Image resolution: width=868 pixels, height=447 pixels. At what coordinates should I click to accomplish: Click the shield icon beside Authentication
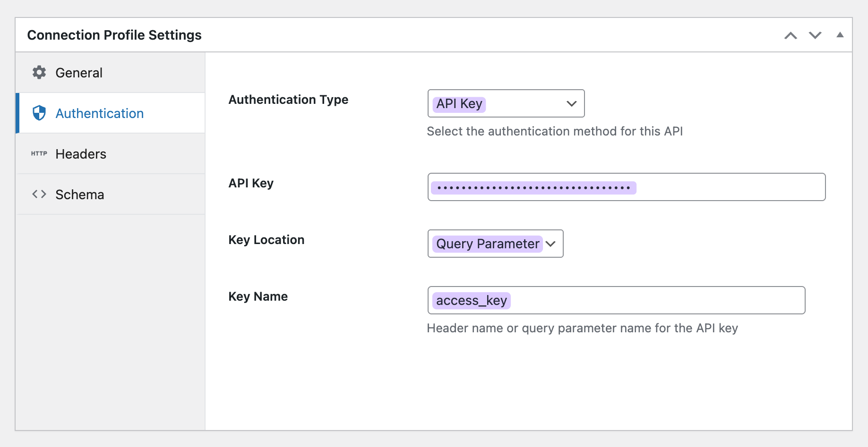coord(39,113)
